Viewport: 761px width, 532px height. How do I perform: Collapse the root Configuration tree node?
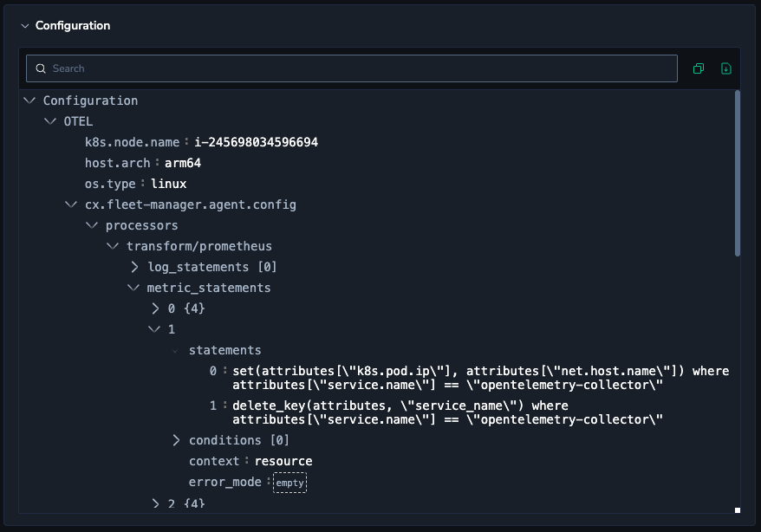pyautogui.click(x=30, y=101)
